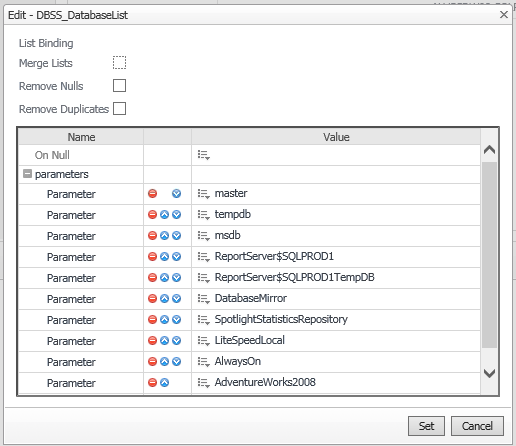Viewport: 516px width, 446px height.
Task: Delete the DatabaseMirror parameter row
Action: [x=152, y=299]
